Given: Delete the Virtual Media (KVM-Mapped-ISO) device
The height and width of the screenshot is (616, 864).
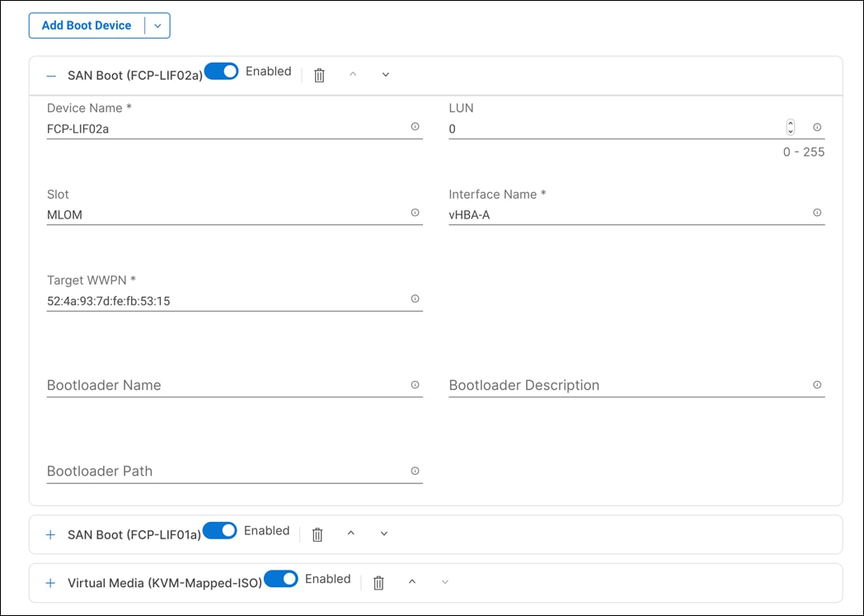Looking at the screenshot, I should [378, 582].
